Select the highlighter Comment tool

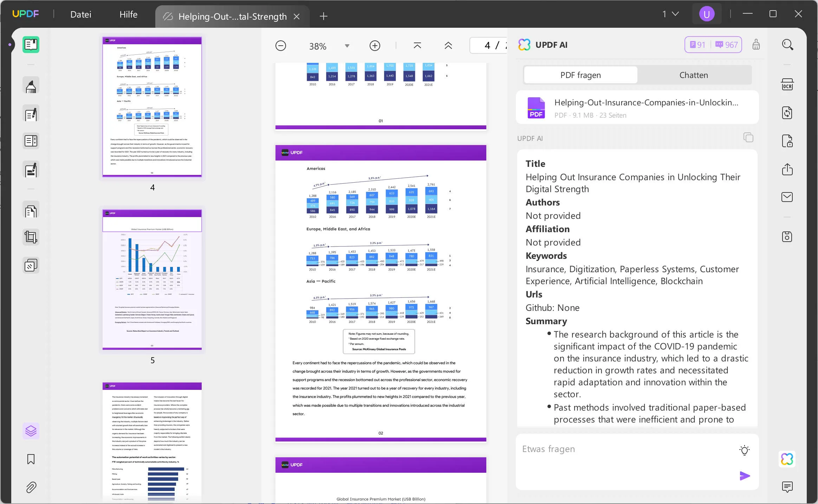click(31, 85)
